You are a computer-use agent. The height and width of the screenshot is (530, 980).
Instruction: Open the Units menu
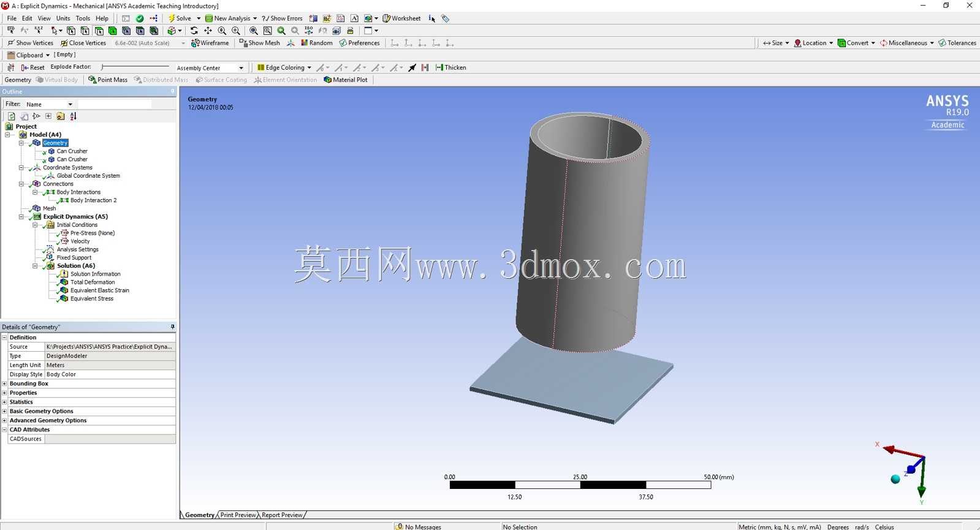click(x=63, y=18)
